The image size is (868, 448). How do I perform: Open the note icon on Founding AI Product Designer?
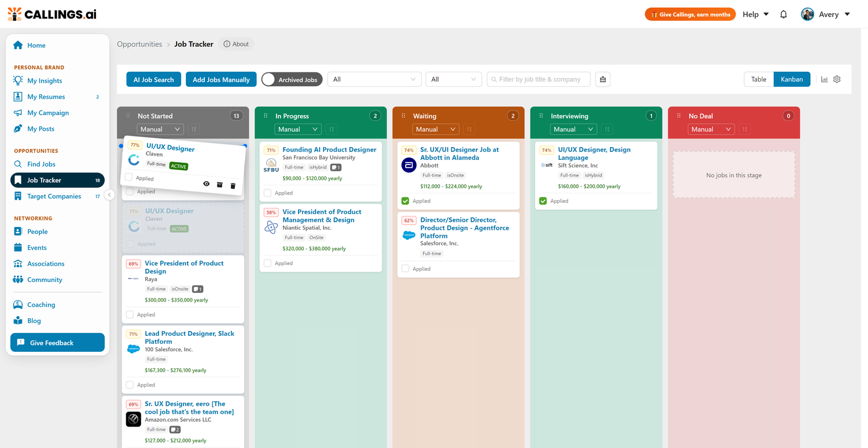pos(336,167)
